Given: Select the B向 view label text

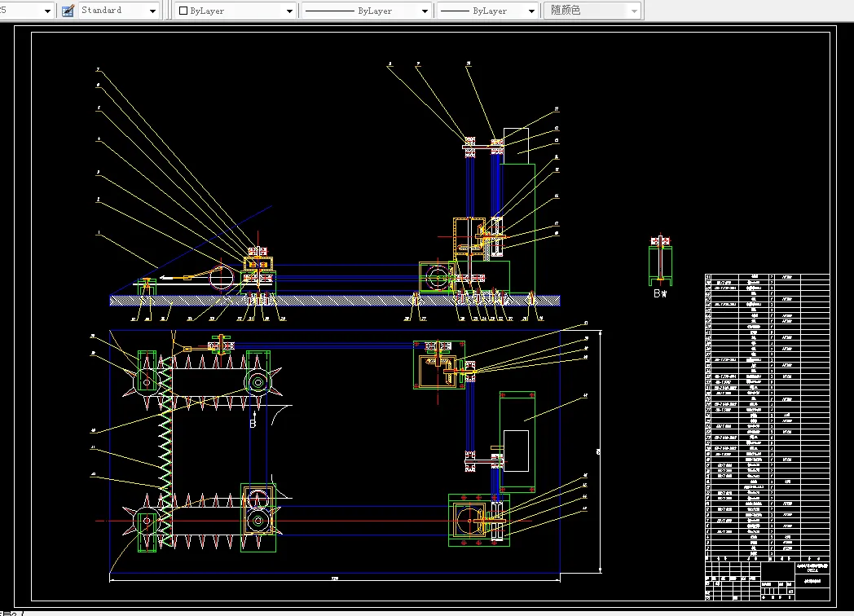Looking at the screenshot, I should point(660,293).
